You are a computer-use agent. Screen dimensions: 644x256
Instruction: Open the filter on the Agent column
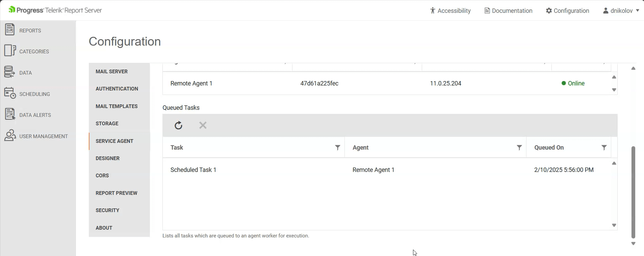pos(519,148)
